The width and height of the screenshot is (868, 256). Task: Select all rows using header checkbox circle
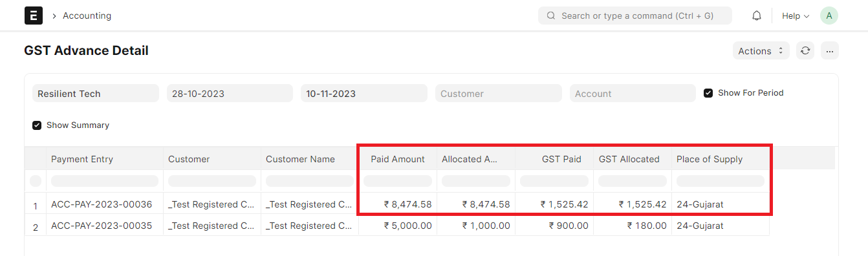[x=36, y=181]
